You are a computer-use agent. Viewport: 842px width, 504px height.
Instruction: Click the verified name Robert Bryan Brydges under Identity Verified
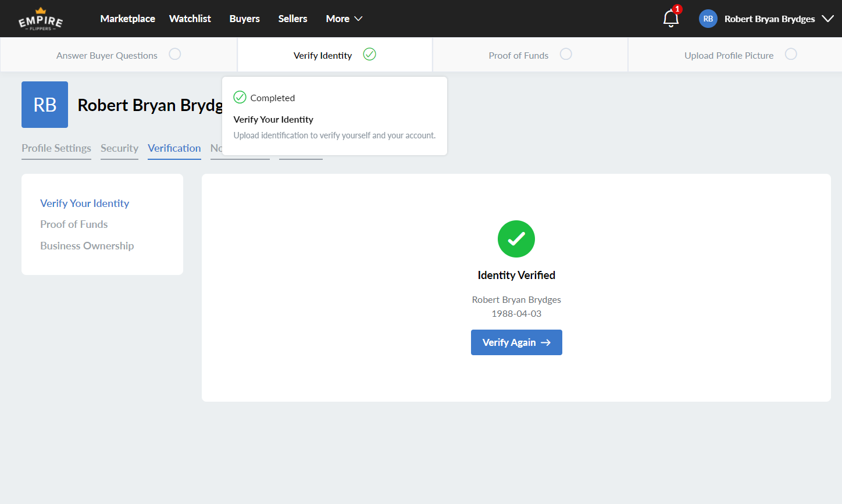click(x=516, y=300)
